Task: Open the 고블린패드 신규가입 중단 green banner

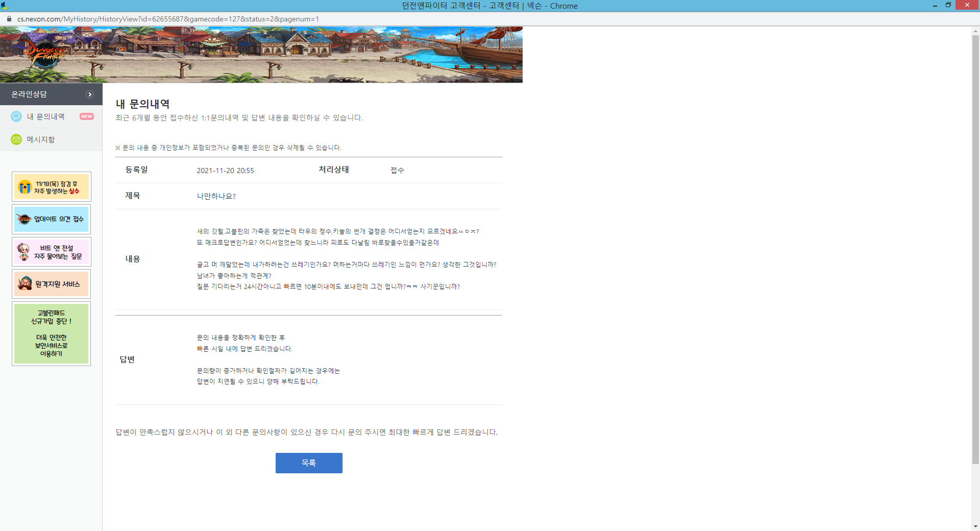Action: [x=51, y=333]
